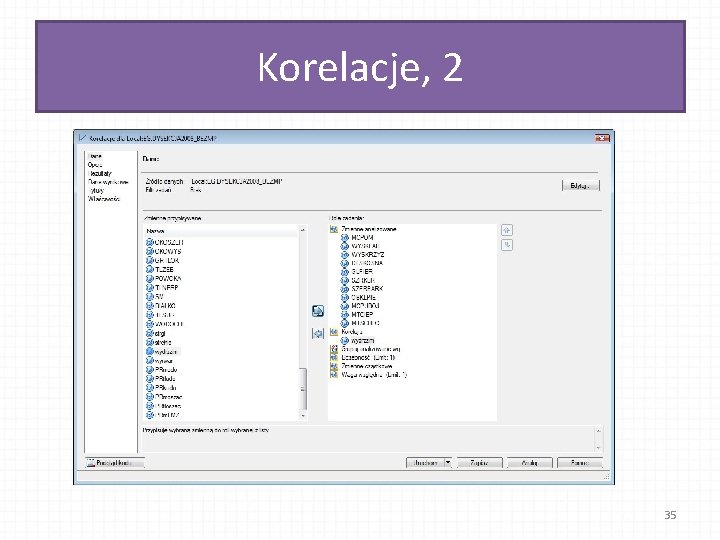The height and width of the screenshot is (540, 720).
Task: Click the variable icon beside SZERBARK
Action: pyautogui.click(x=345, y=289)
